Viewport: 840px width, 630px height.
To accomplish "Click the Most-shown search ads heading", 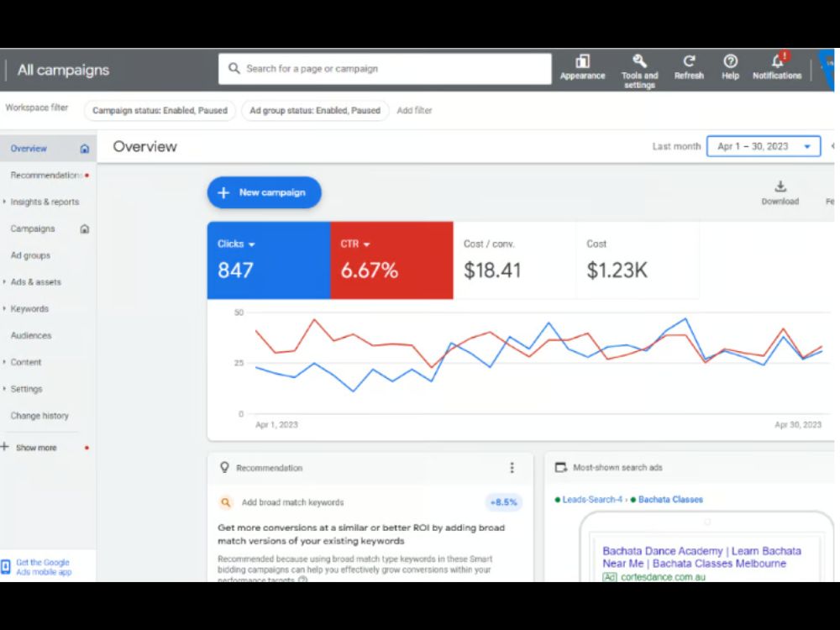I will [617, 467].
